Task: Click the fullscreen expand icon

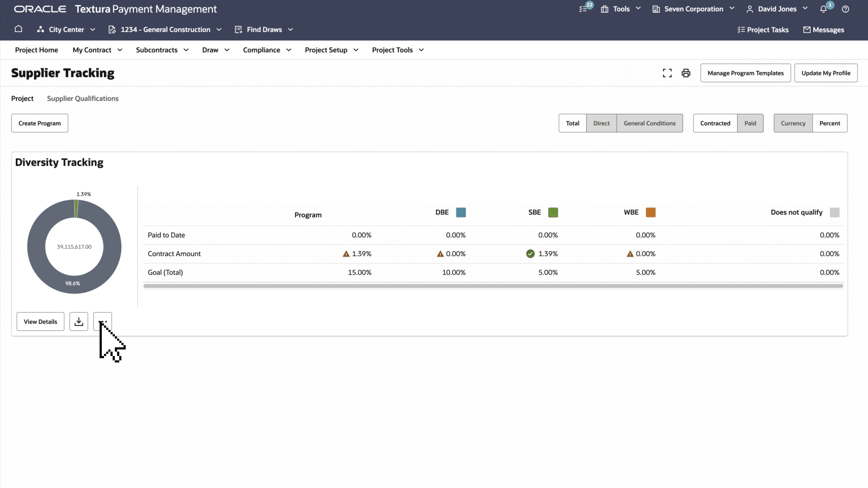Action: 667,73
